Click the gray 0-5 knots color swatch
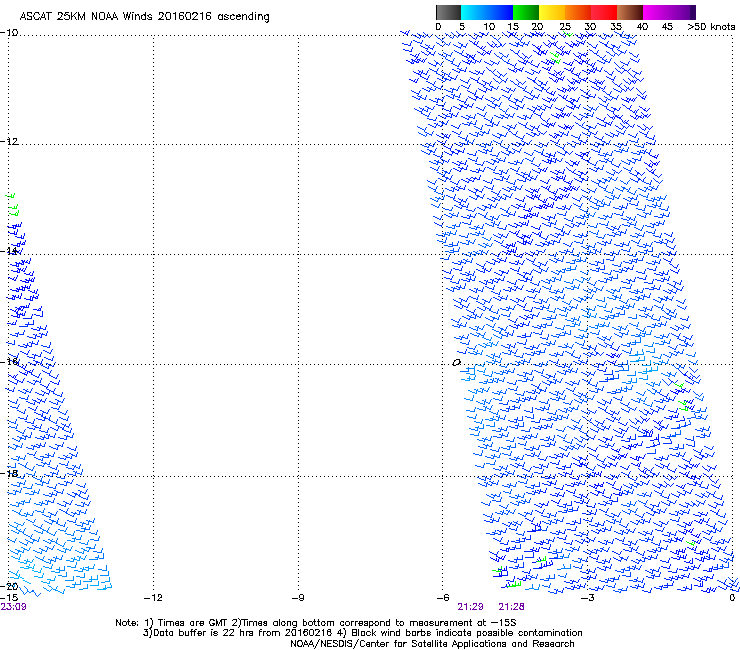Image resolution: width=740 pixels, height=650 pixels. [448, 12]
